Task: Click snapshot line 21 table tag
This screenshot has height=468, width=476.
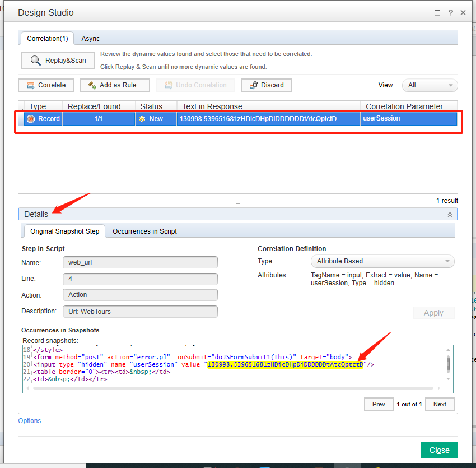Action: (102, 372)
